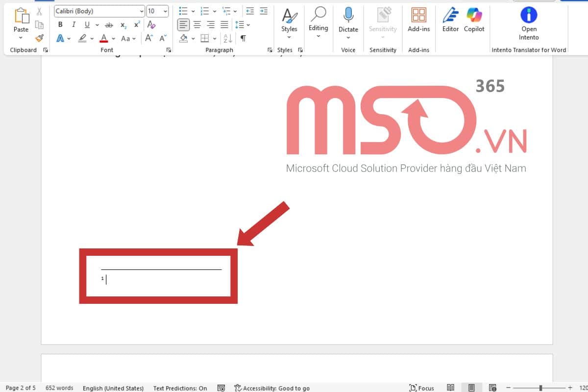Apply paragraph shading with the paint bucket

184,38
